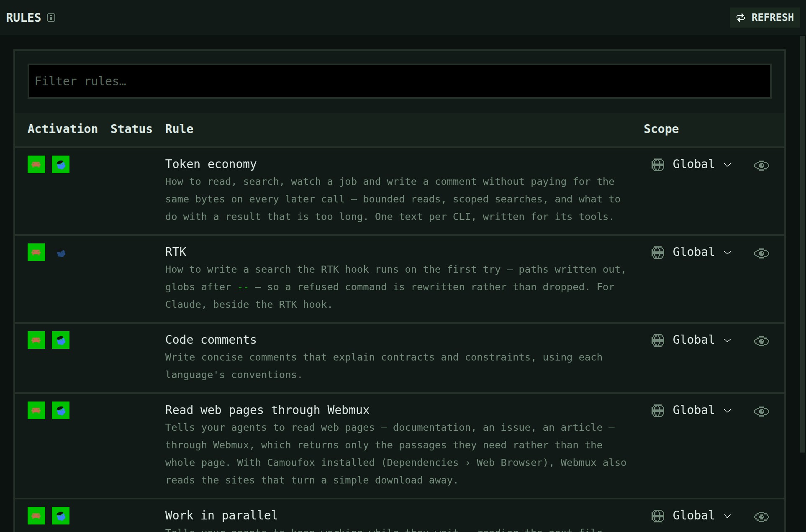Click the globe icon in RTK row
Image resolution: width=806 pixels, height=532 pixels.
pyautogui.click(x=658, y=253)
